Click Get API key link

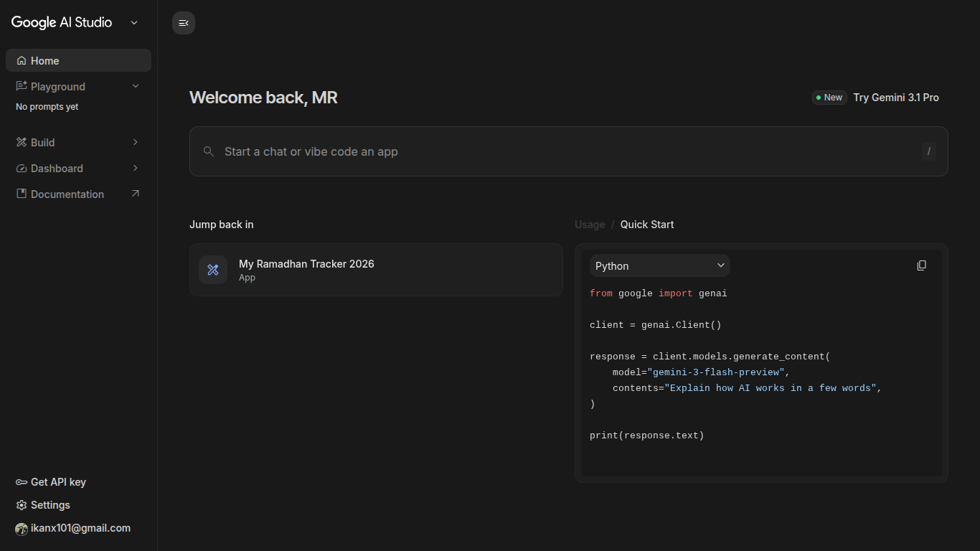[58, 482]
